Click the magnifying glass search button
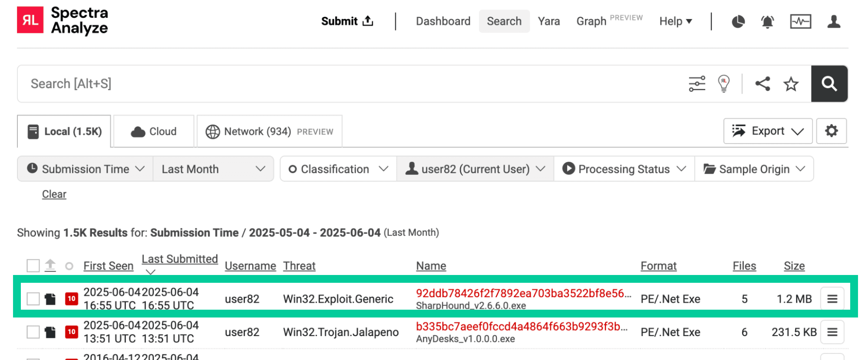 829,84
